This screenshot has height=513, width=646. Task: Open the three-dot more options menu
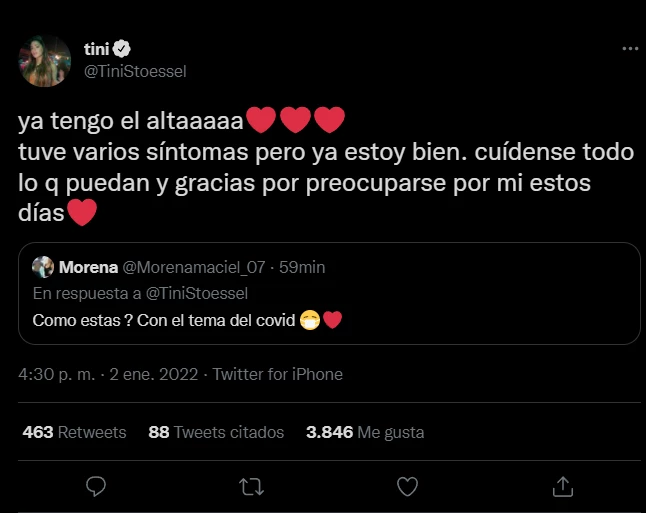point(630,49)
